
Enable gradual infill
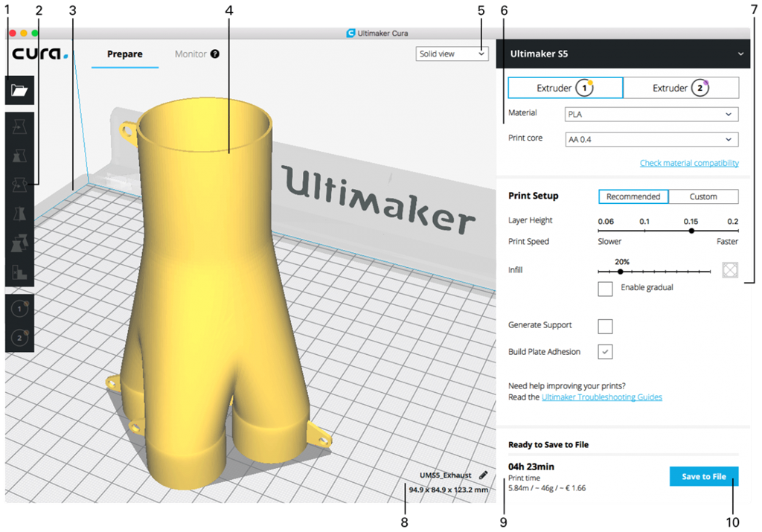pyautogui.click(x=605, y=289)
